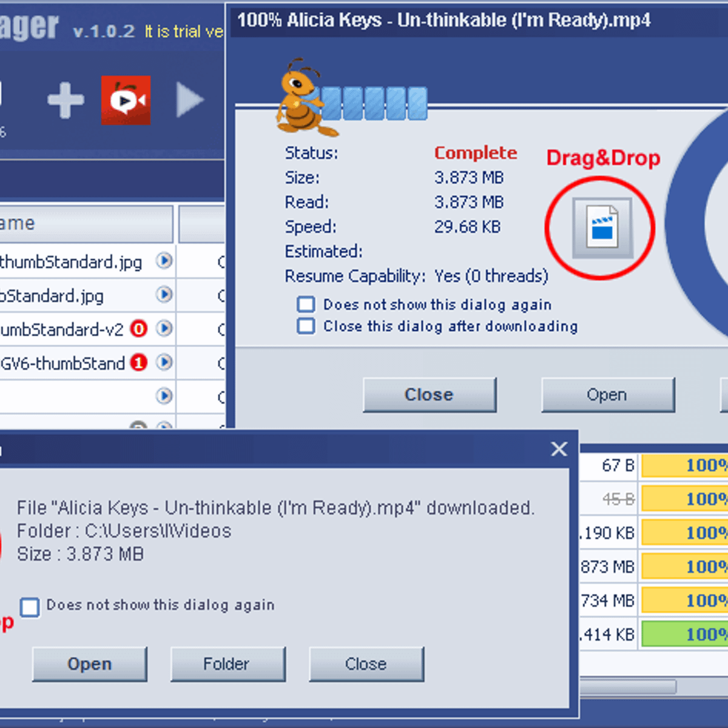Click Close next to the Folder button

pyautogui.click(x=366, y=664)
